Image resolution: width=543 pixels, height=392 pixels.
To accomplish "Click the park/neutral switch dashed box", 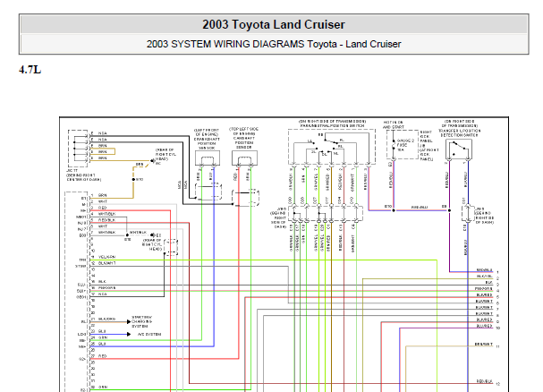I will click(x=331, y=147).
